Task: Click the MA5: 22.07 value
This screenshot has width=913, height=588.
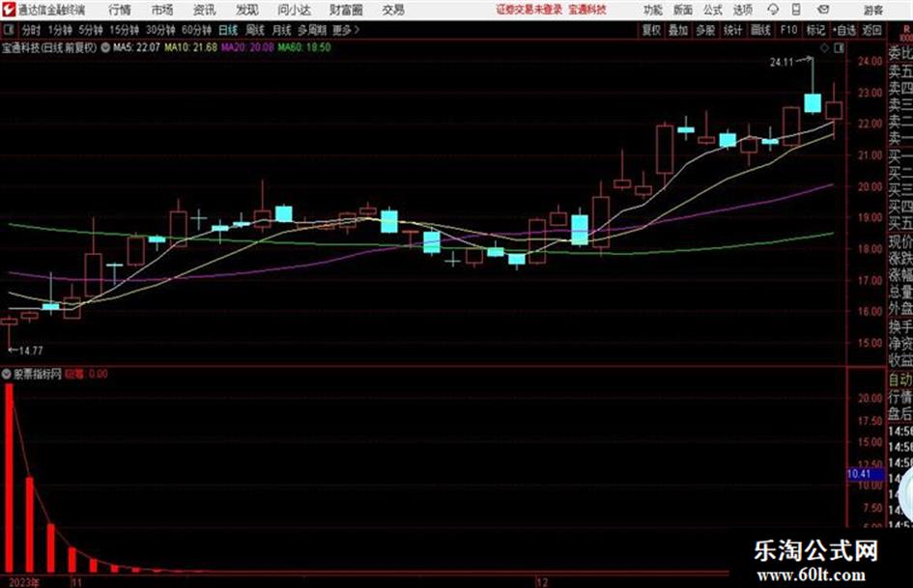Action: pyautogui.click(x=136, y=47)
